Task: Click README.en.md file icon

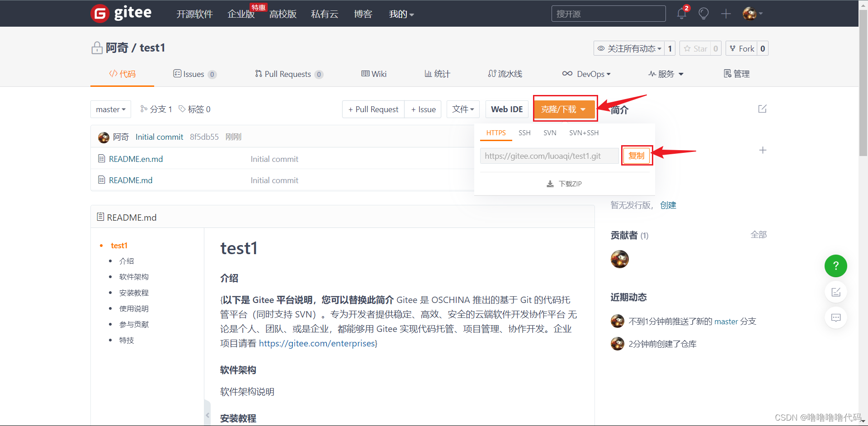Action: click(x=102, y=159)
